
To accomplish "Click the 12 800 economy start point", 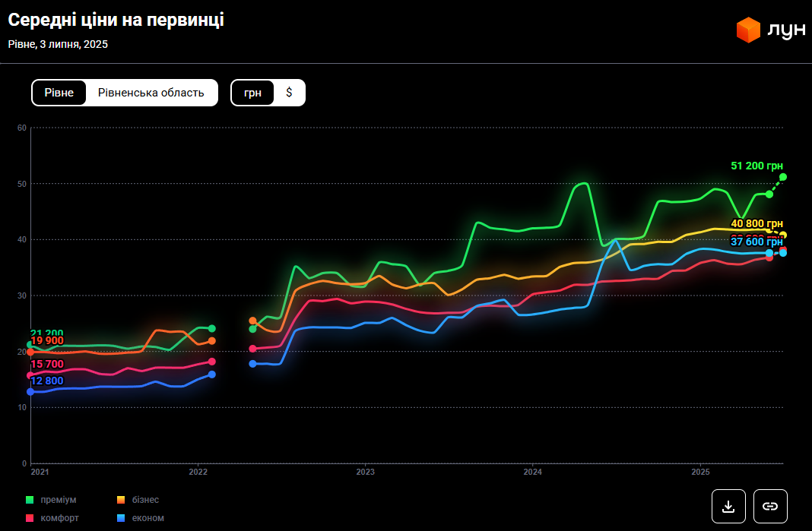I will coord(30,392).
